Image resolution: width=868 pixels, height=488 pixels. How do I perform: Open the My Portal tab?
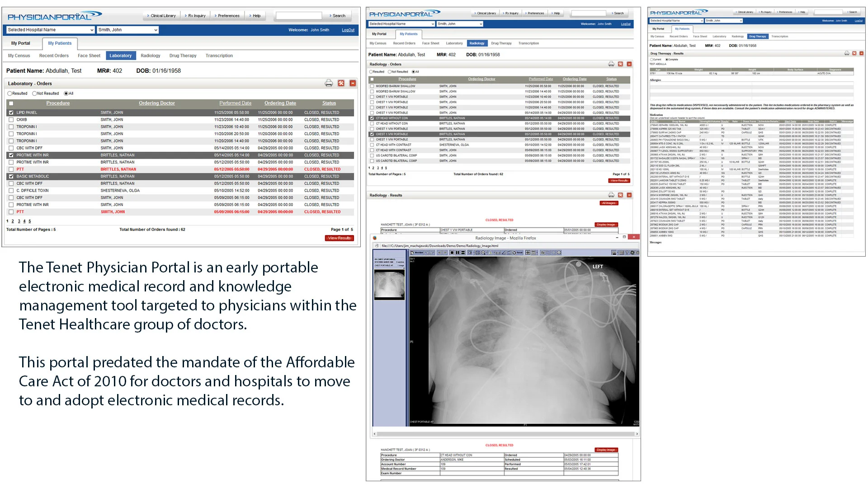coord(21,43)
